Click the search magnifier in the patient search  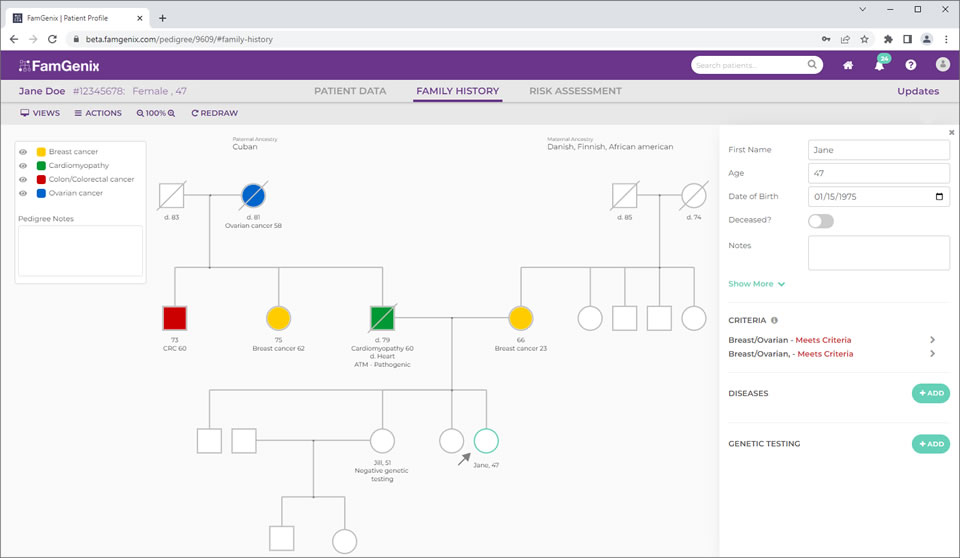(x=812, y=64)
